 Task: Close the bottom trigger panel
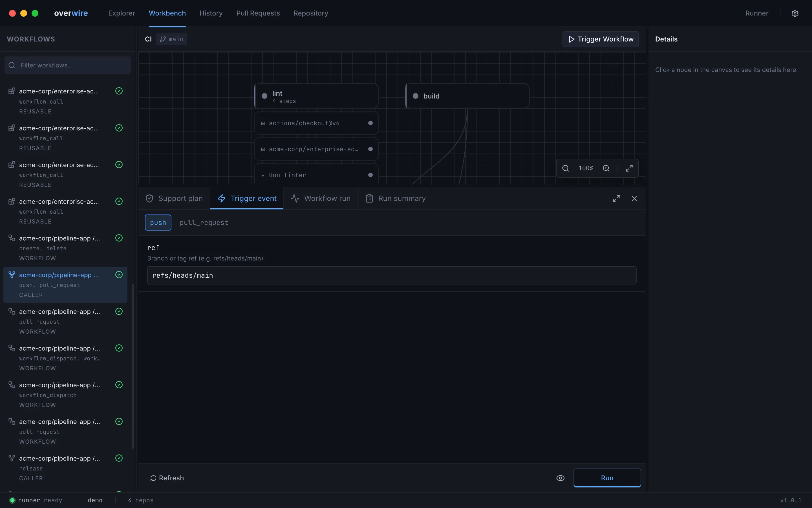point(634,199)
